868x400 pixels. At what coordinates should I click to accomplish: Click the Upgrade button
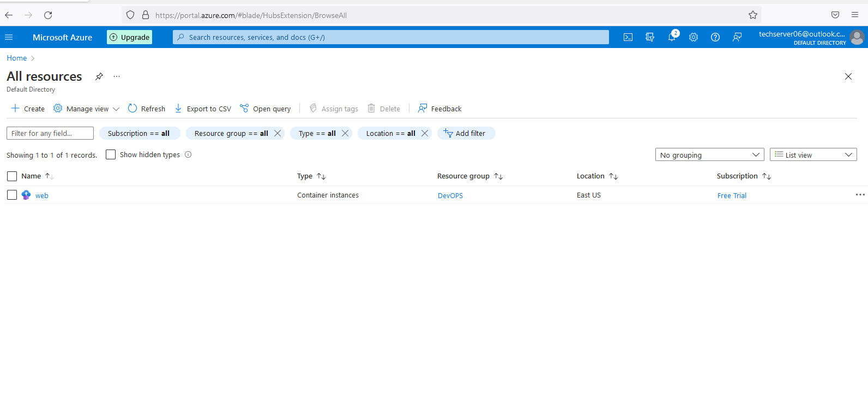coord(129,37)
